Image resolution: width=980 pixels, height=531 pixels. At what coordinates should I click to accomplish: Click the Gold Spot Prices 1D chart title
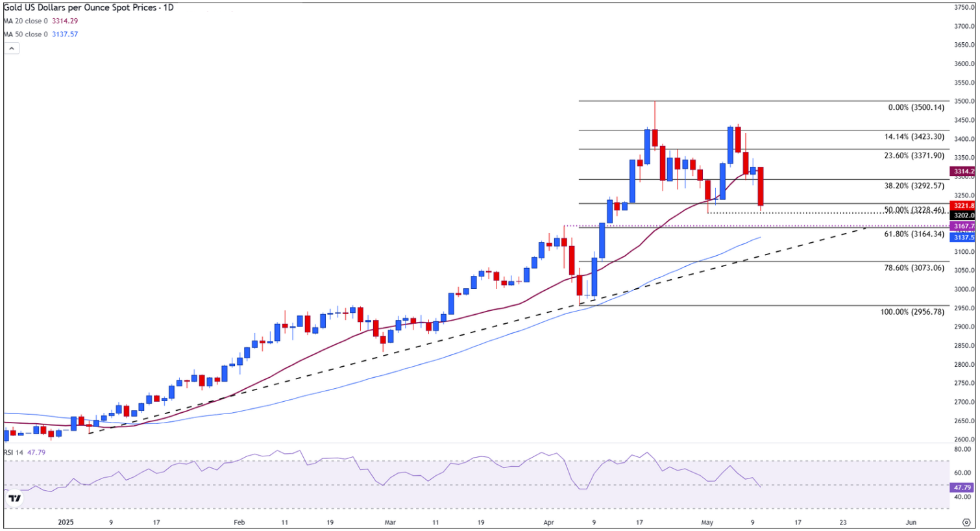[x=88, y=8]
